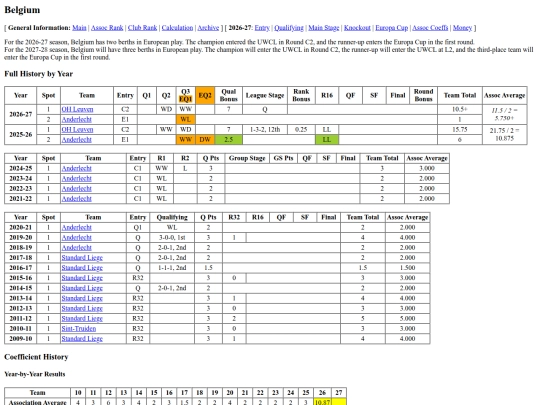Open OH Leuven link in 2026-27 row
Screen dimensions: 540x405
coord(77,109)
